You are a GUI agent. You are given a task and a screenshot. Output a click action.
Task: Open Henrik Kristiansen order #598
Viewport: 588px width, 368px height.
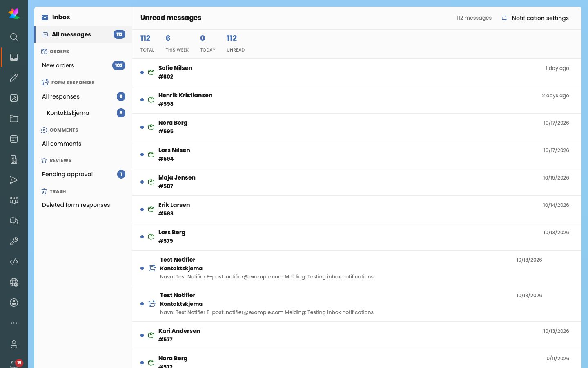tap(357, 100)
